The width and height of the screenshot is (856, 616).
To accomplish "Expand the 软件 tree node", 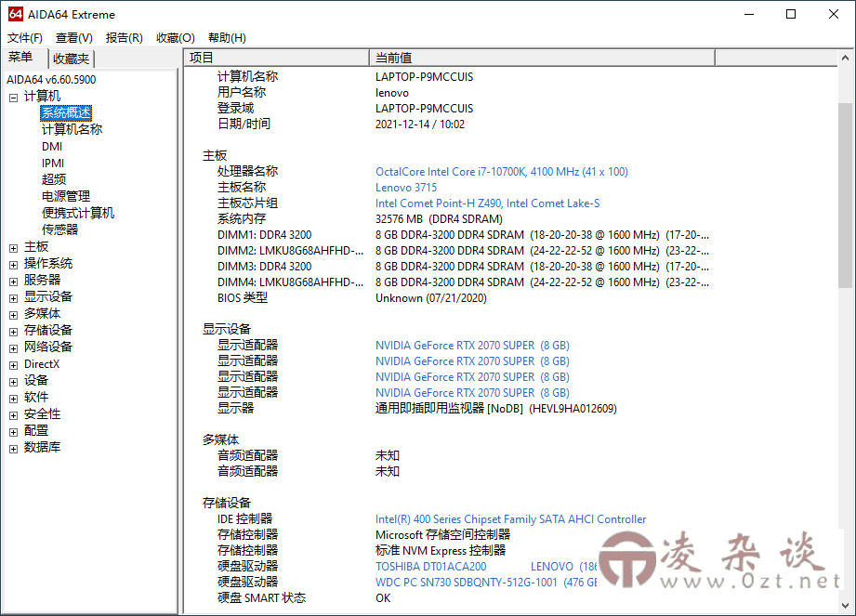I will click(x=14, y=399).
